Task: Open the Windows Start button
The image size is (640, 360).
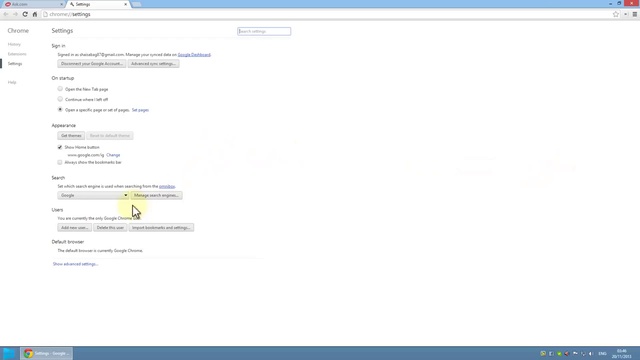Action: pyautogui.click(x=9, y=353)
